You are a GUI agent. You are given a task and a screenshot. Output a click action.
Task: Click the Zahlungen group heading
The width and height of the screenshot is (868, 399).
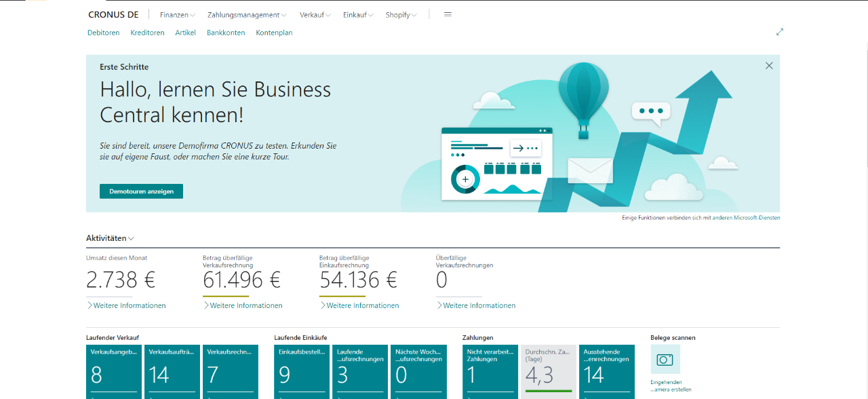tap(478, 337)
